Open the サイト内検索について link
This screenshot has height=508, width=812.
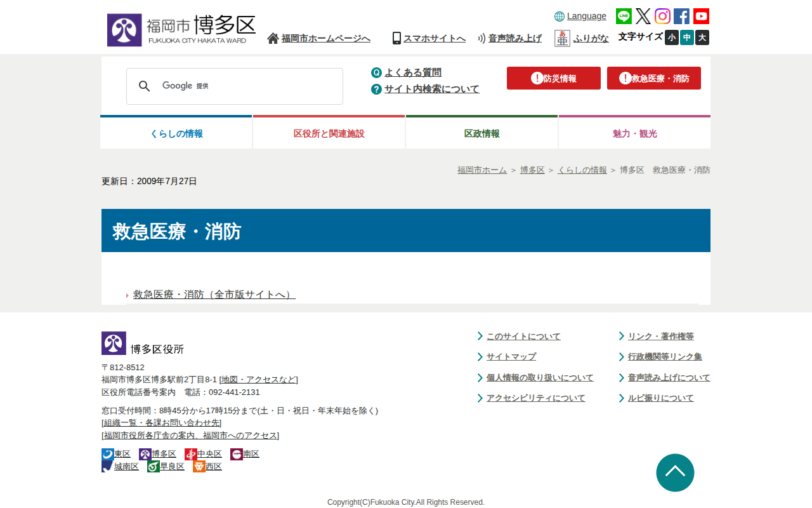click(x=432, y=89)
